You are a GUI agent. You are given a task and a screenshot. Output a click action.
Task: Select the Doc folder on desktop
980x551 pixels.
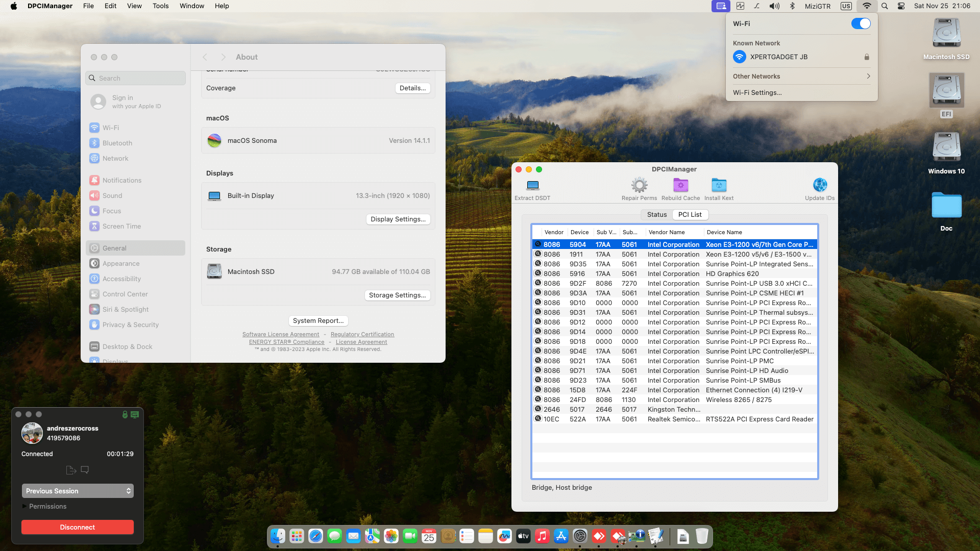[x=946, y=206]
